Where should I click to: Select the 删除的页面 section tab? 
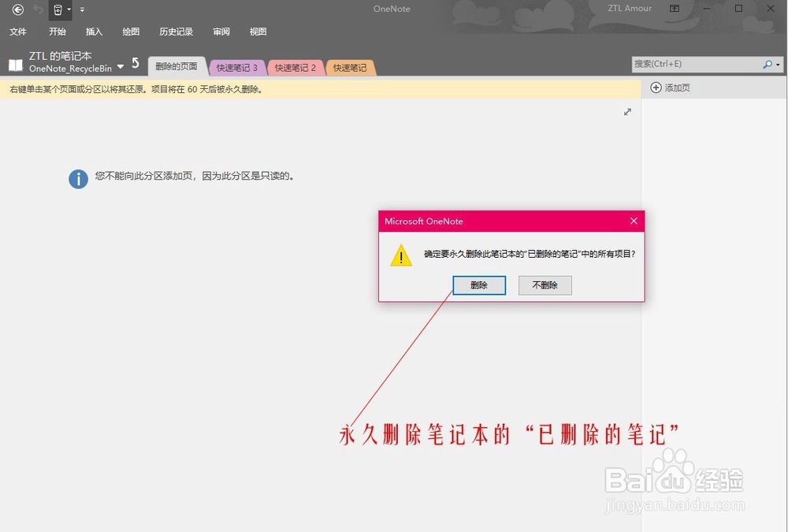pyautogui.click(x=177, y=66)
